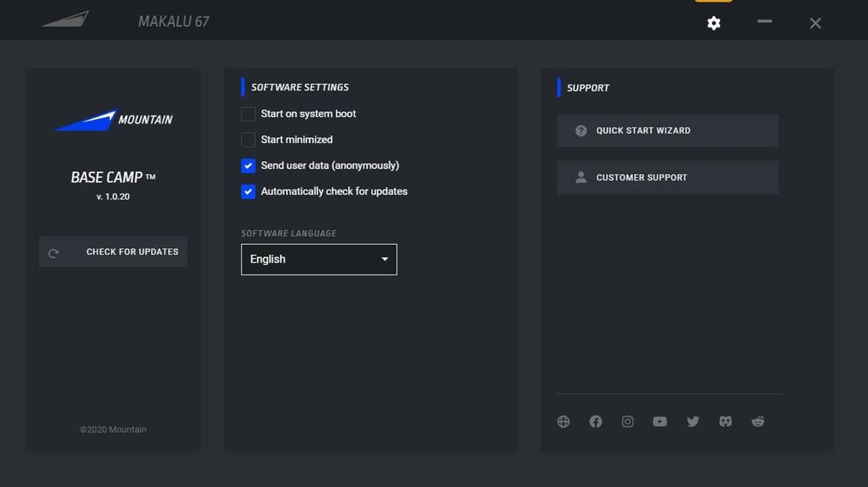Select the MAKALU 67 device tab
This screenshot has width=868, height=487.
(x=174, y=22)
